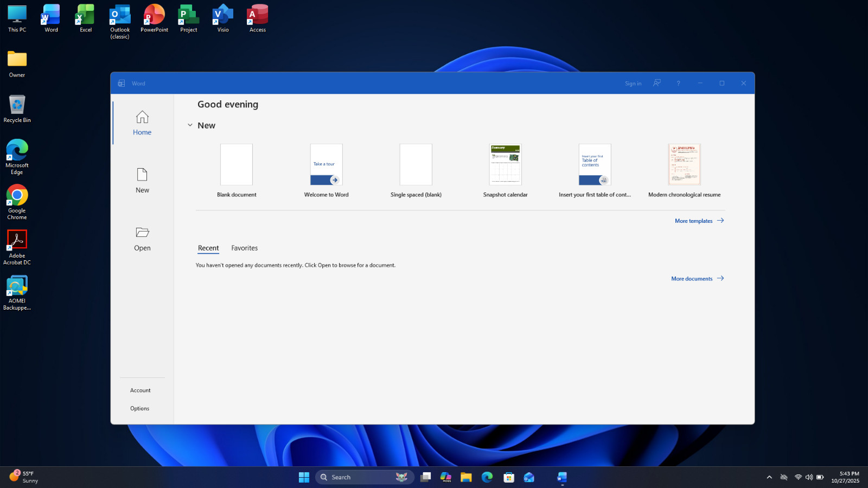Launch PowerPoint desktop shortcut
This screenshot has width=868, height=488.
tap(154, 19)
